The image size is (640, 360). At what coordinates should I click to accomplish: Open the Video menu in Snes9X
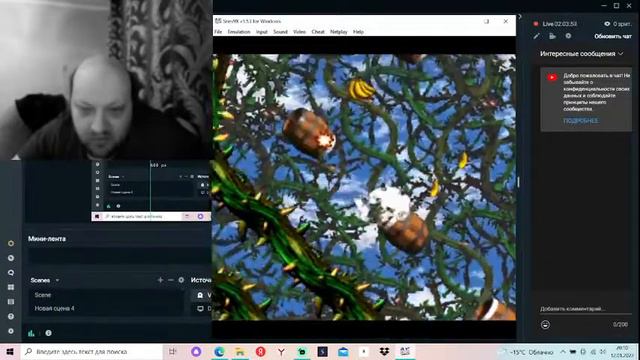coord(299,32)
